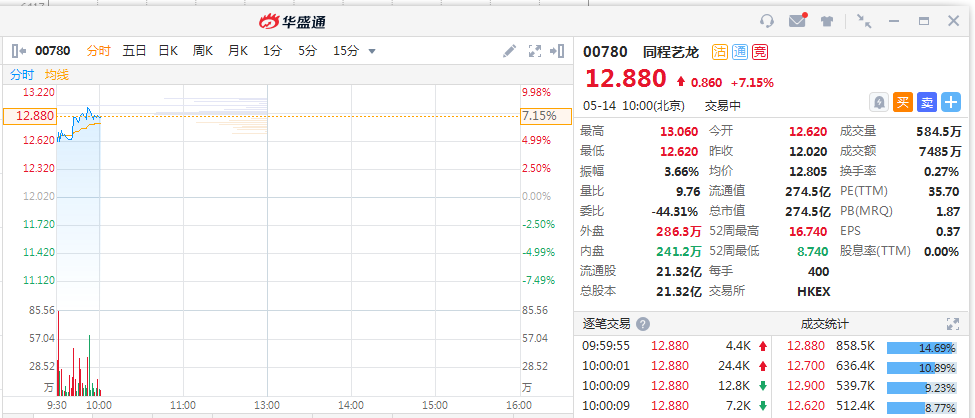Click the orange 买 buy button

click(x=903, y=102)
